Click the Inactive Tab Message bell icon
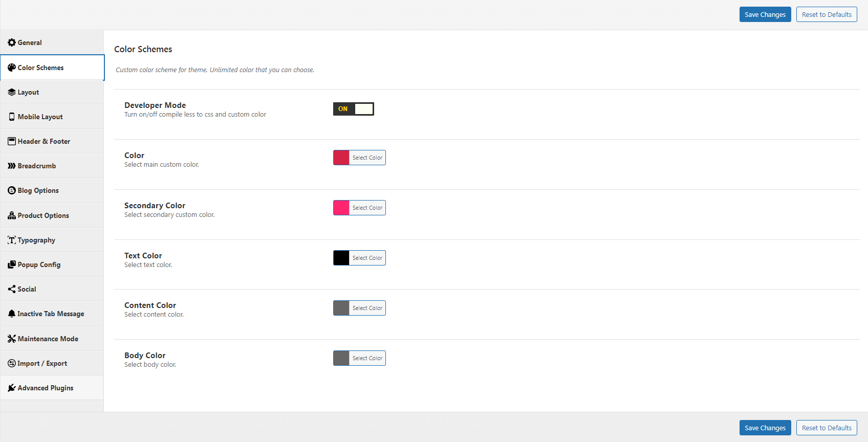The image size is (868, 442). [x=12, y=314]
